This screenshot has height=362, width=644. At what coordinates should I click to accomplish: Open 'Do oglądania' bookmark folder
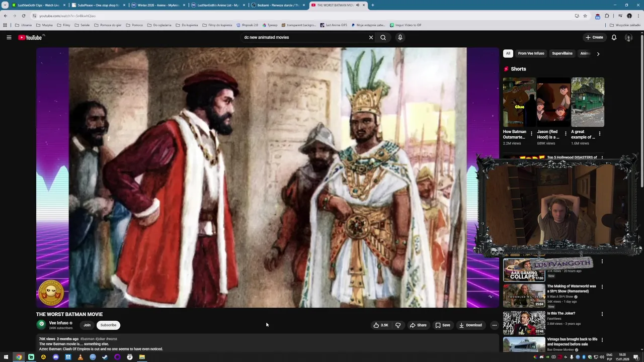pyautogui.click(x=159, y=25)
